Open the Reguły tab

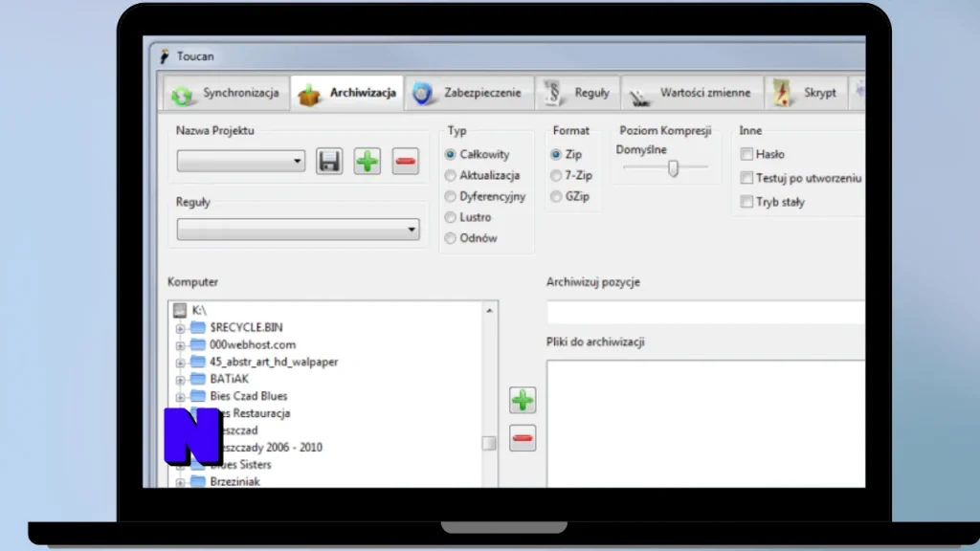tap(577, 93)
